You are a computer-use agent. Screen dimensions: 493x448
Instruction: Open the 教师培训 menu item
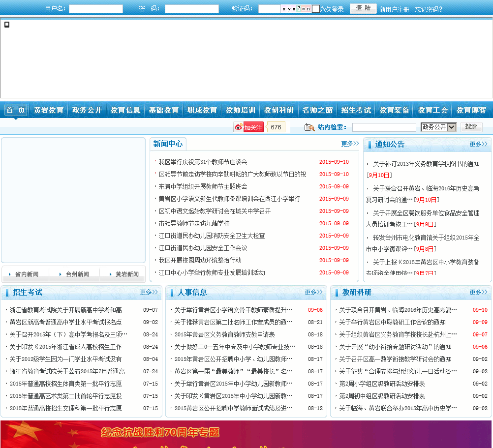pos(241,110)
